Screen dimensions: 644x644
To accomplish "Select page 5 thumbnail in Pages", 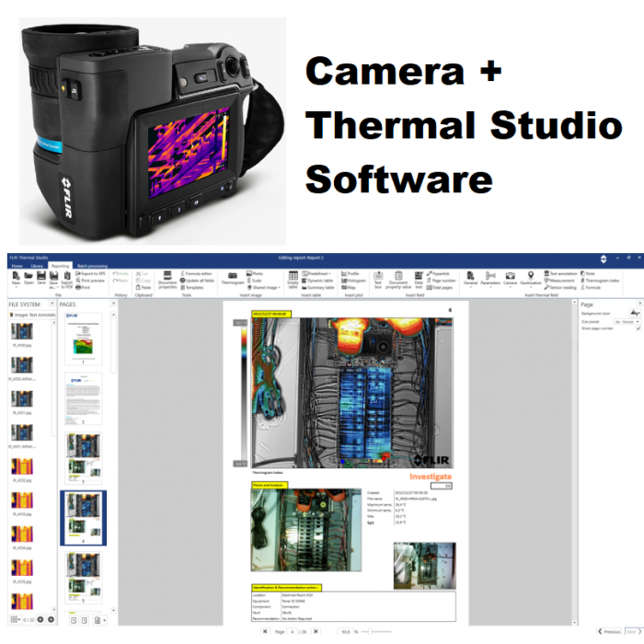I will click(84, 578).
